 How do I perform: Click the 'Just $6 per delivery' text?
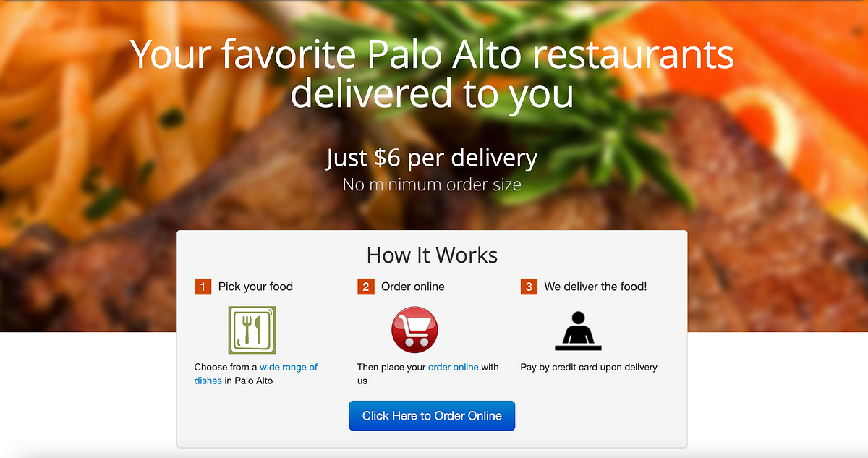pyautogui.click(x=432, y=158)
